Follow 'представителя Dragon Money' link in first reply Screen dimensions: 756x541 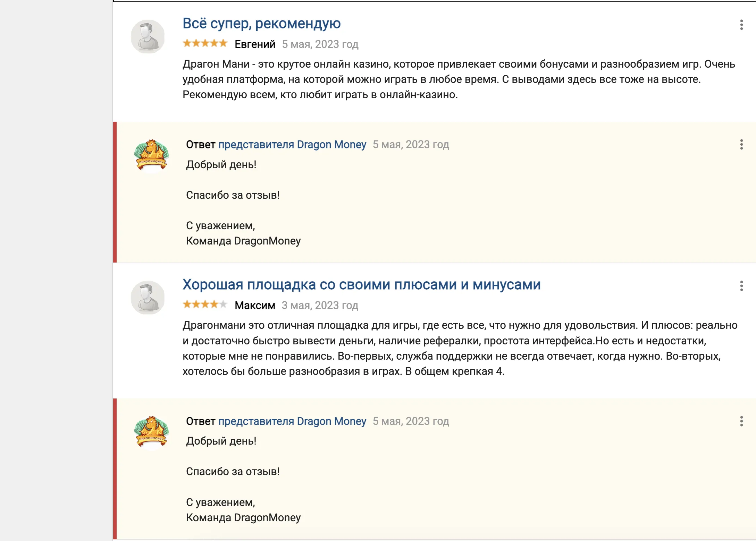click(x=292, y=145)
